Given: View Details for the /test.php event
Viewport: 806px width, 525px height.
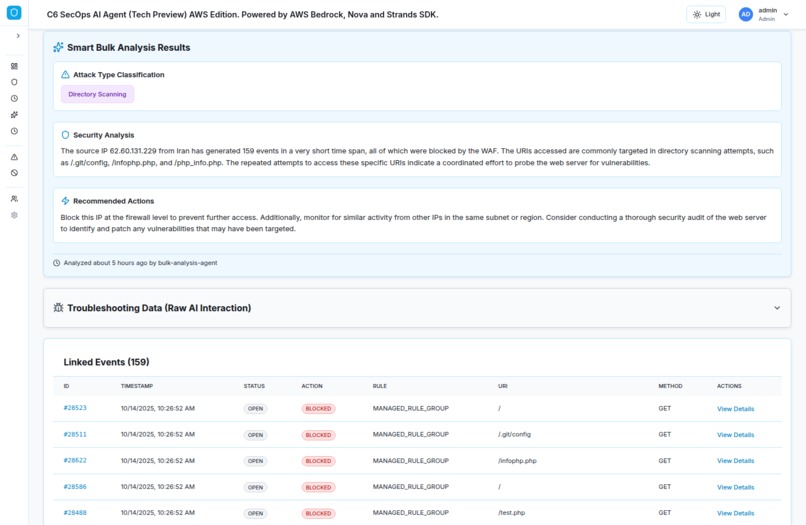Looking at the screenshot, I should coord(735,513).
